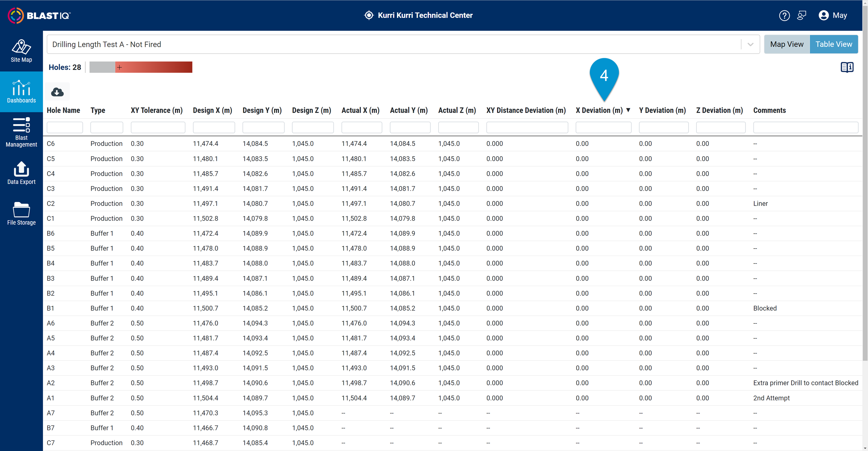Viewport: 868px width, 451px height.
Task: Open the May user account menu
Action: 833,15
